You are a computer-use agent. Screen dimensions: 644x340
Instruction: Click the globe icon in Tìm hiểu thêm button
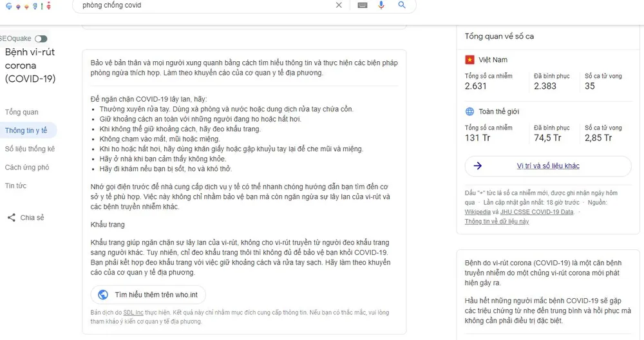(x=103, y=295)
